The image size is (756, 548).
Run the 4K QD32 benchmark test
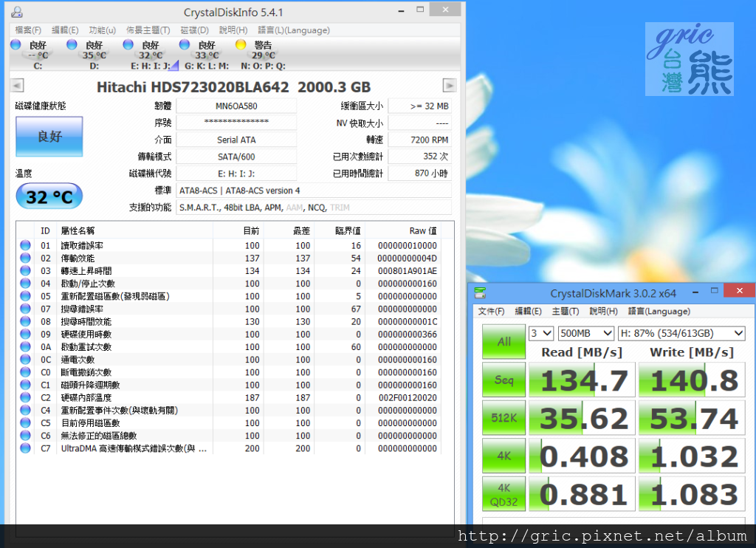(x=504, y=494)
